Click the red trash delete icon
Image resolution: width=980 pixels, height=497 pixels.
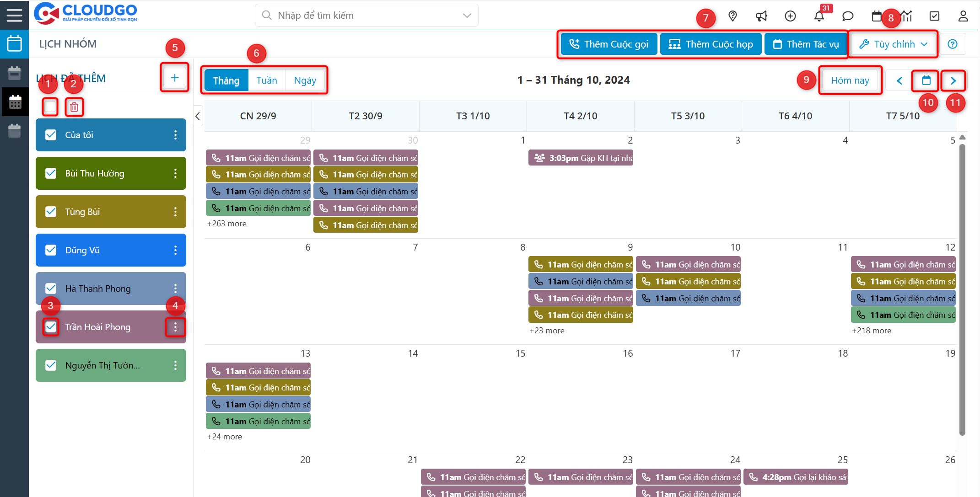pyautogui.click(x=74, y=107)
